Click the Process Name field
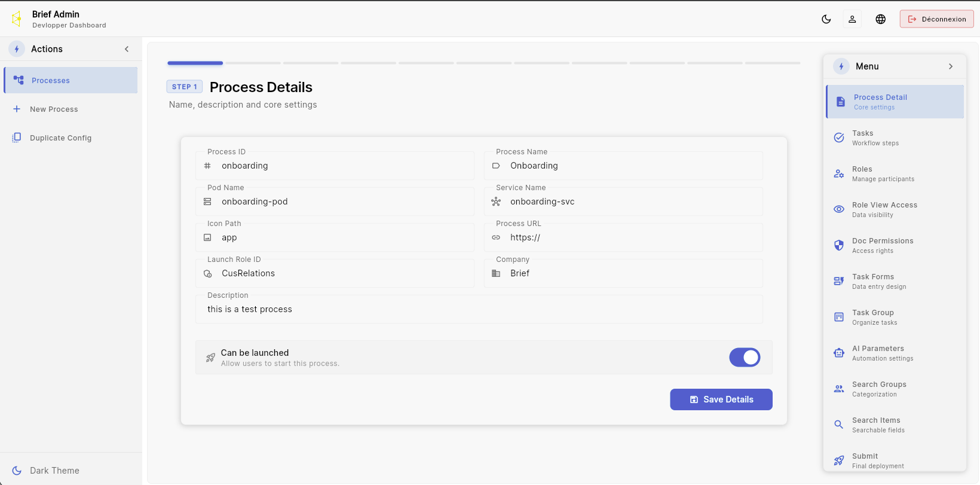The image size is (980, 485). 623,166
